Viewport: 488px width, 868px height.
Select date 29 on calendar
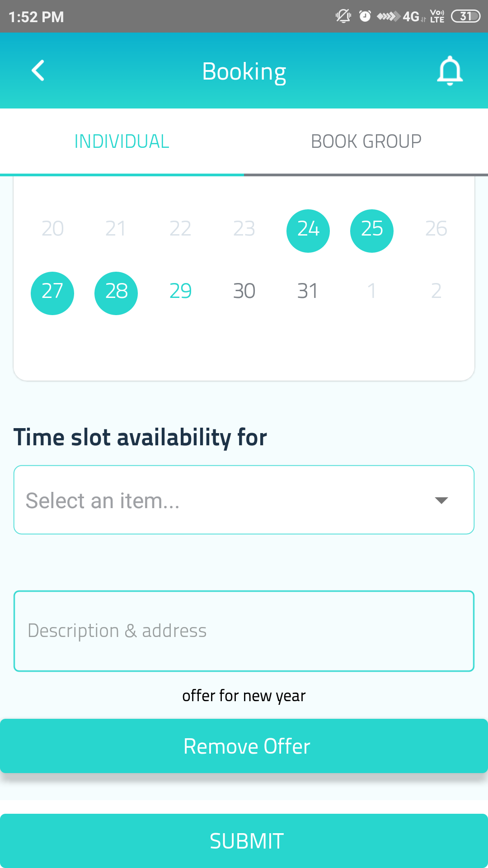pos(180,291)
